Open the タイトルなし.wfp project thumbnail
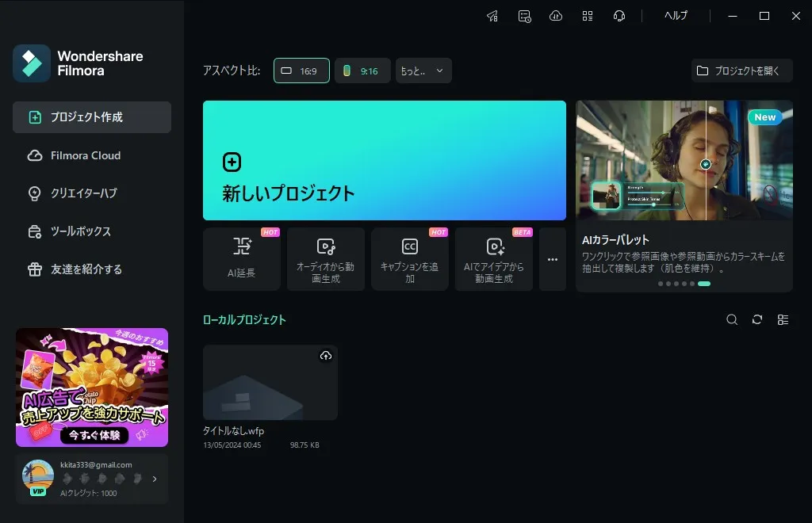This screenshot has width=812, height=523. pyautogui.click(x=270, y=383)
